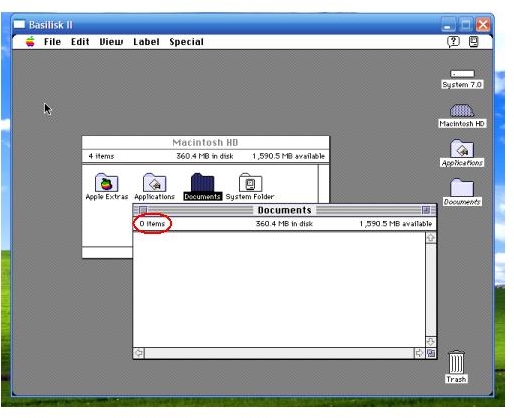Open the Edit menu
Viewport: 514px width, 418px height.
pyautogui.click(x=80, y=42)
